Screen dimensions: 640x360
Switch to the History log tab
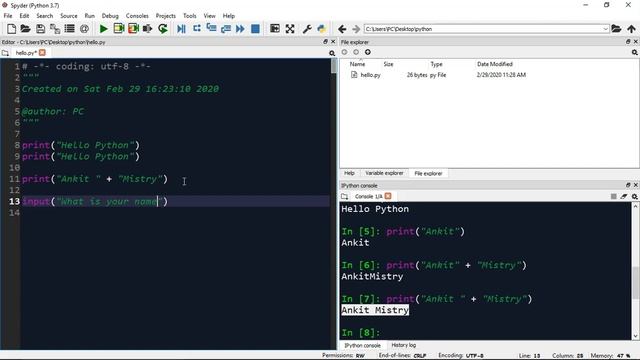(x=403, y=345)
